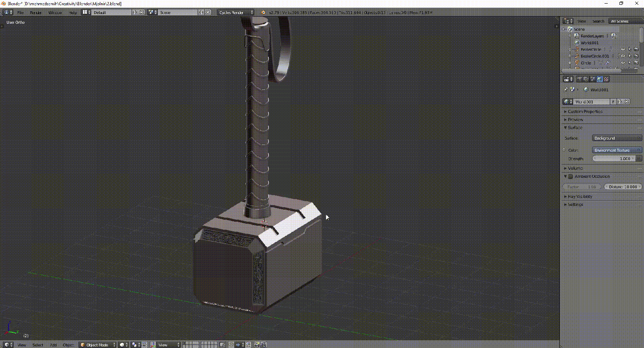
Task: Open the outliner View menu
Action: point(582,21)
